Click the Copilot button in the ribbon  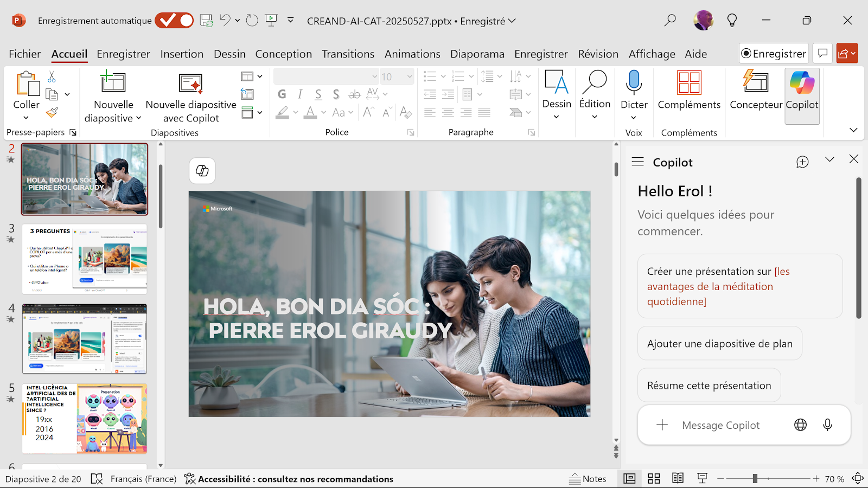tap(802, 96)
